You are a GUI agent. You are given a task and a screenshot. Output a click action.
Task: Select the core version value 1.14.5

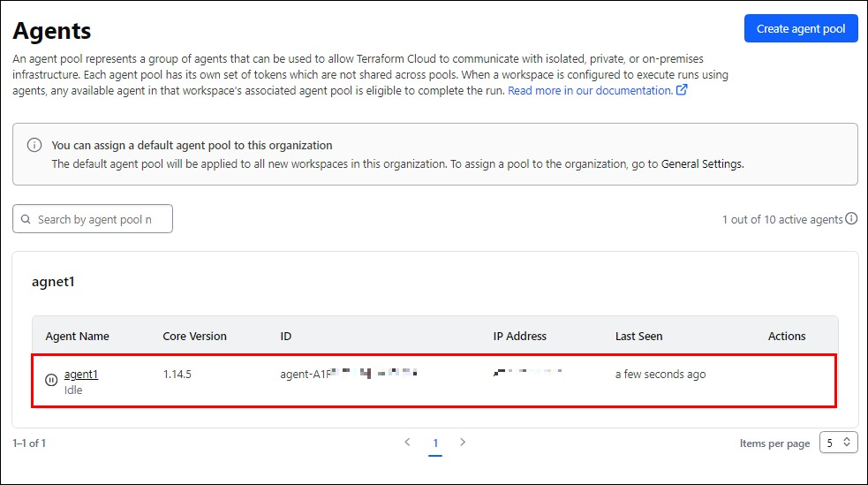tap(177, 375)
